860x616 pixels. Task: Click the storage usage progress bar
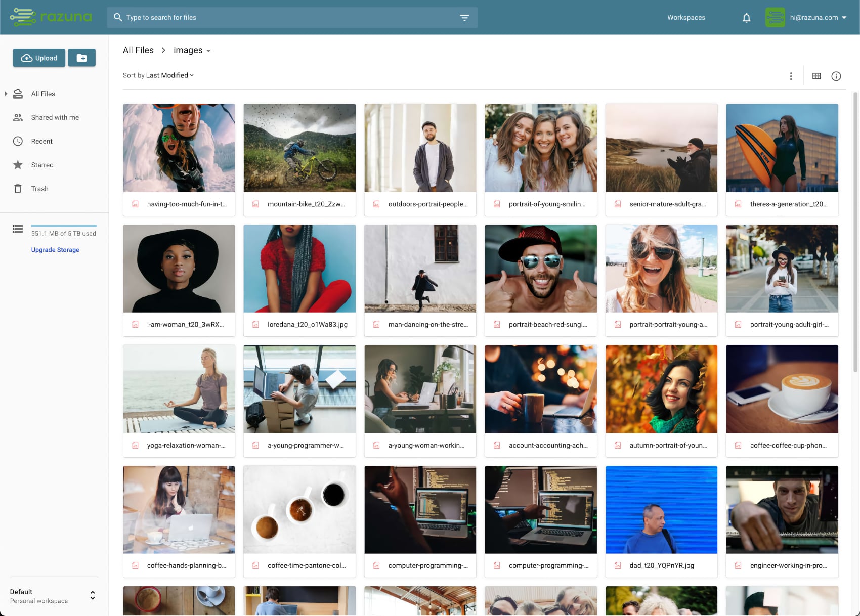pos(64,226)
